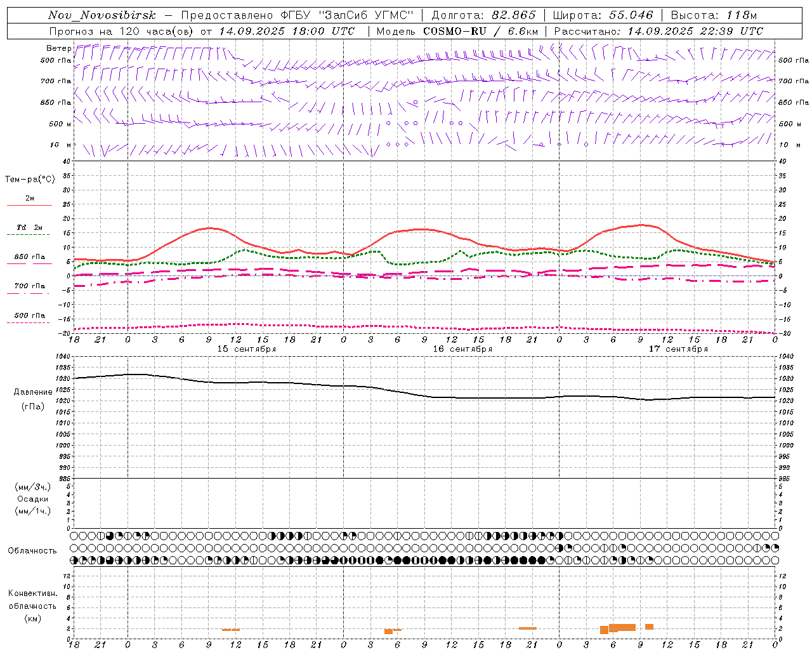Viewport: 812px width, 650px height.
Task: Click the '(мм/3ч.)' precipitation unit label
Action: pyautogui.click(x=33, y=487)
